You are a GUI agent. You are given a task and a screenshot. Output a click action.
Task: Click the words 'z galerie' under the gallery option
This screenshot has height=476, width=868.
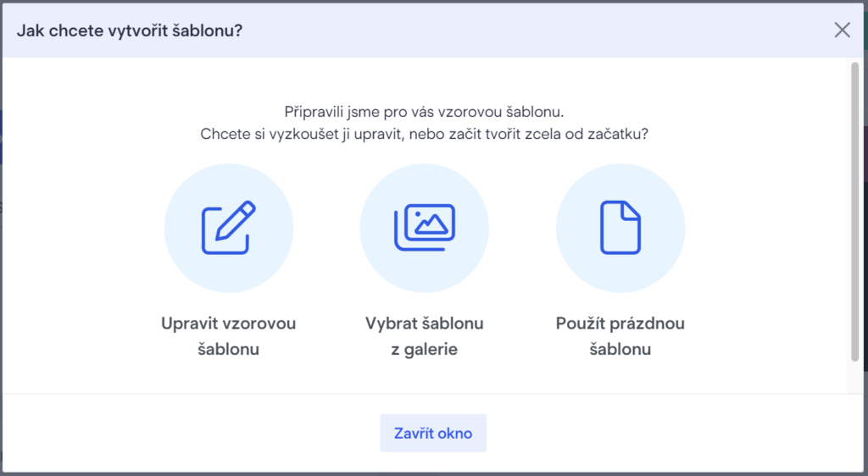pos(424,349)
